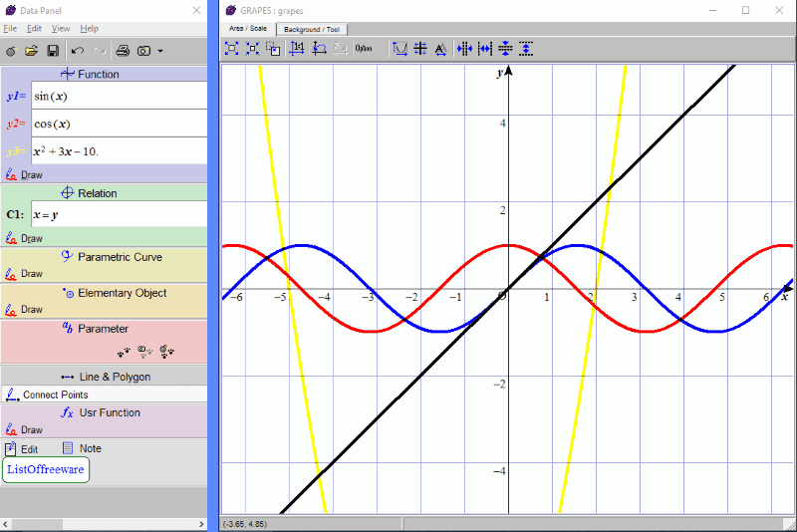Click the undo arrow icon
Viewport: 797px width, 532px height.
[78, 50]
